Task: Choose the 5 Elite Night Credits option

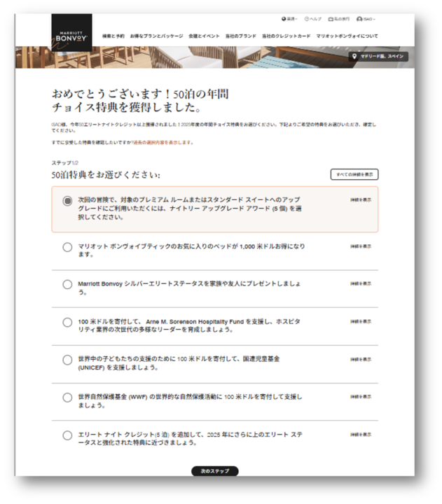Action: 67,435
